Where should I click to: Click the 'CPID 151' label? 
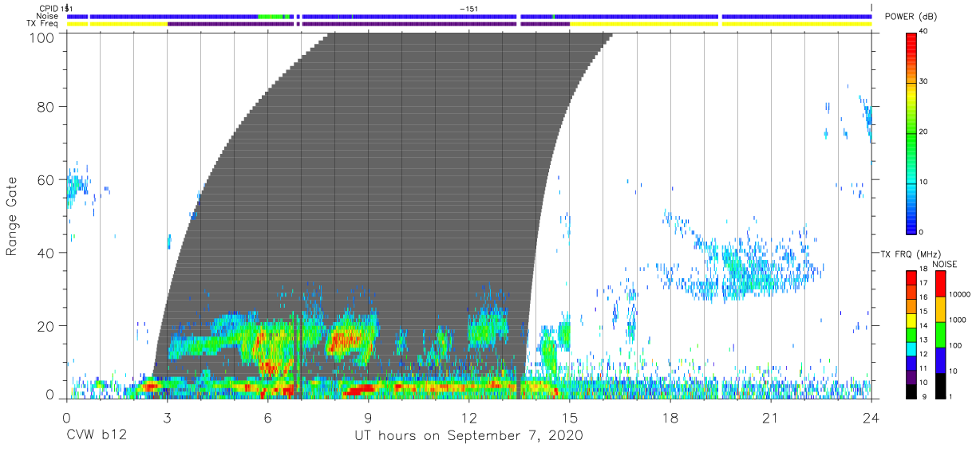pos(56,9)
